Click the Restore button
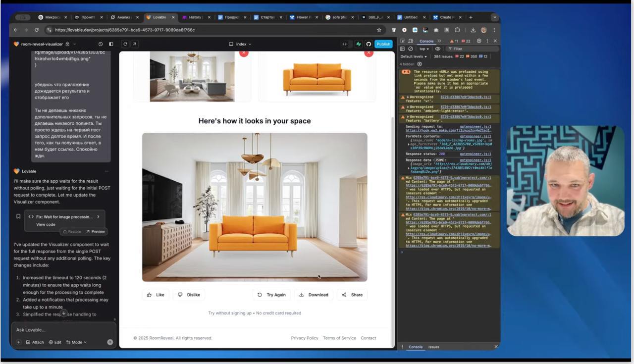634x364 pixels. (x=72, y=231)
